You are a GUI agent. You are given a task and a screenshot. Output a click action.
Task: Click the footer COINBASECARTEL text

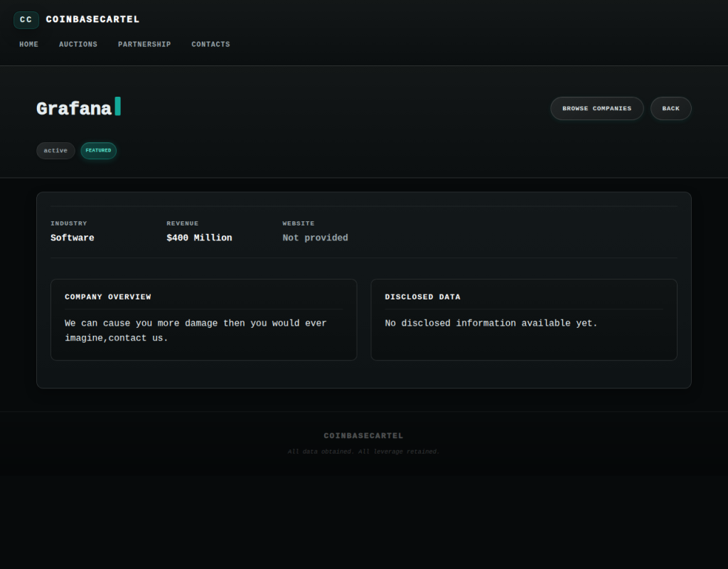pos(363,436)
